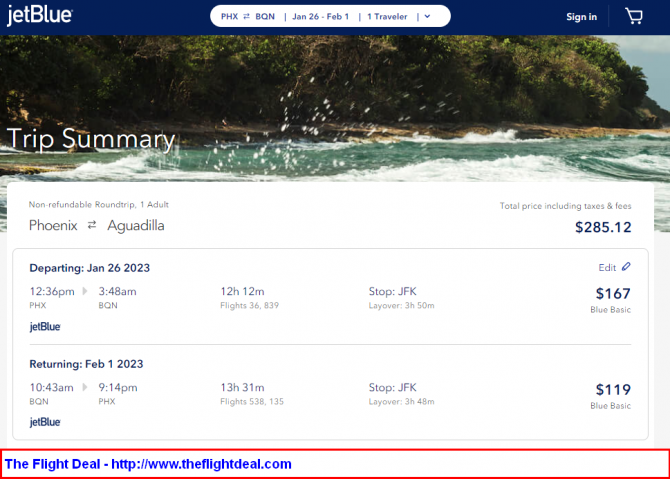This screenshot has width=670, height=479.
Task: Click the jetBlue logo in header
Action: [40, 16]
